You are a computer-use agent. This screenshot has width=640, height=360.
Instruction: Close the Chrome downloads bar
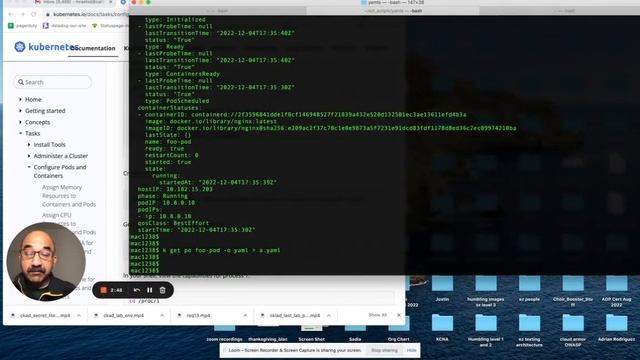tap(399, 315)
